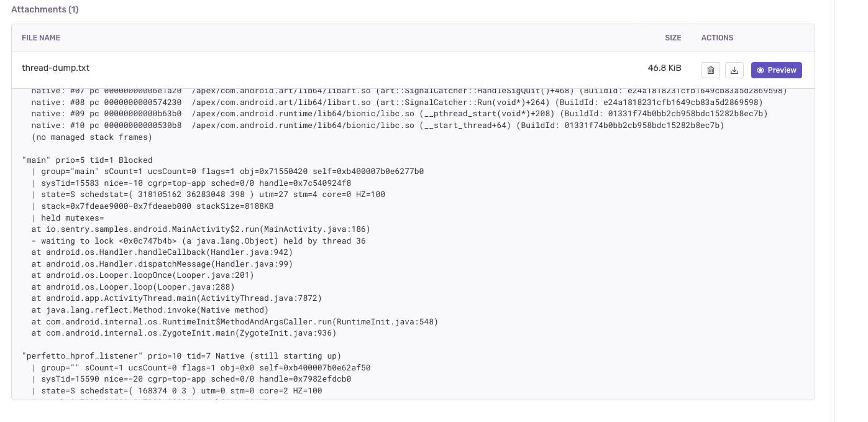Click the perfetto_hprof_listener thread header line
868x422 pixels.
click(x=181, y=356)
